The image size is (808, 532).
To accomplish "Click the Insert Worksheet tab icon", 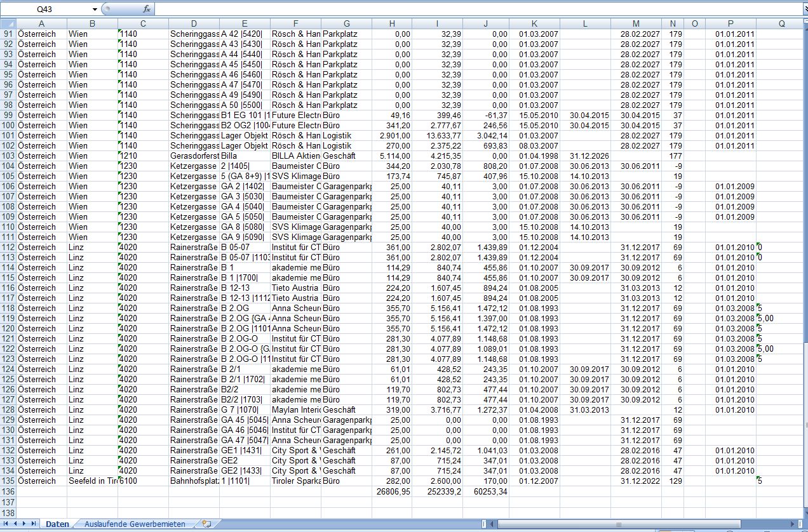I will tap(206, 524).
